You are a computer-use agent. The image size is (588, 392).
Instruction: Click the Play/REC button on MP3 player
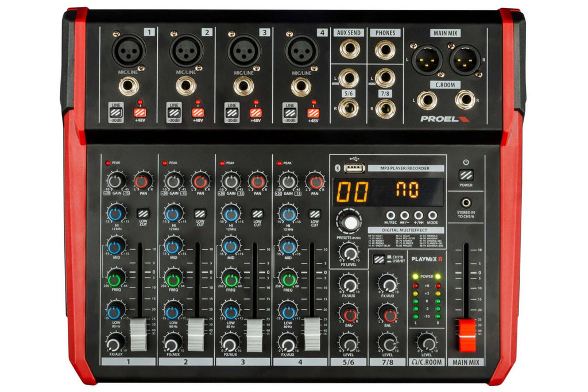[x=390, y=215]
